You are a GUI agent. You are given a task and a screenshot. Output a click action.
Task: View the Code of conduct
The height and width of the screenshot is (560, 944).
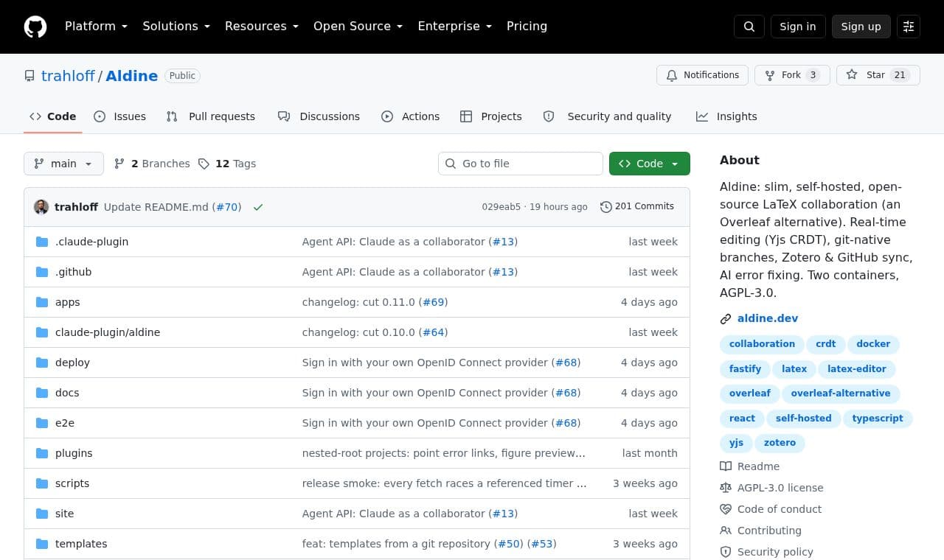tap(780, 509)
